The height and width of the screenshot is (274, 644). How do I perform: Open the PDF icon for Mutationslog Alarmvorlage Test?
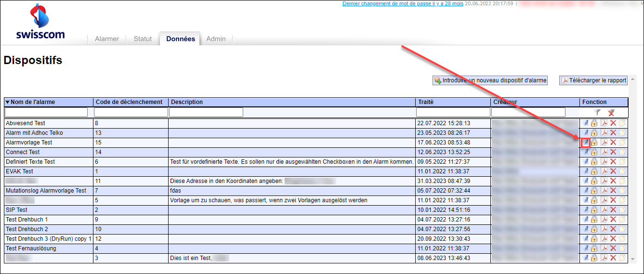604,191
